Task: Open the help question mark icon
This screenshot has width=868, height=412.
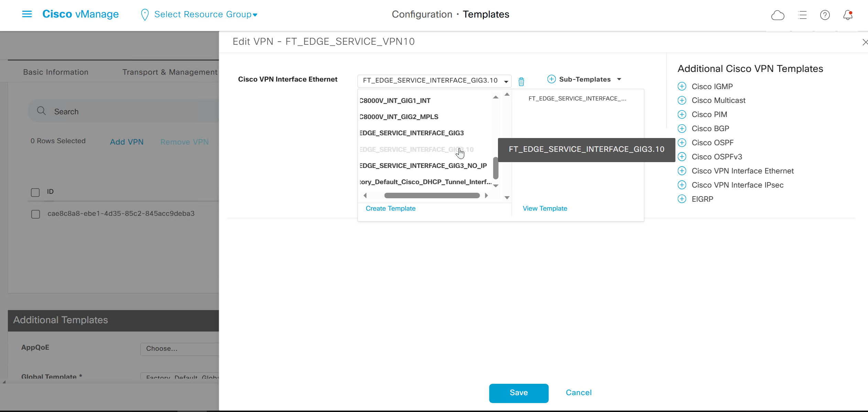Action: point(825,15)
